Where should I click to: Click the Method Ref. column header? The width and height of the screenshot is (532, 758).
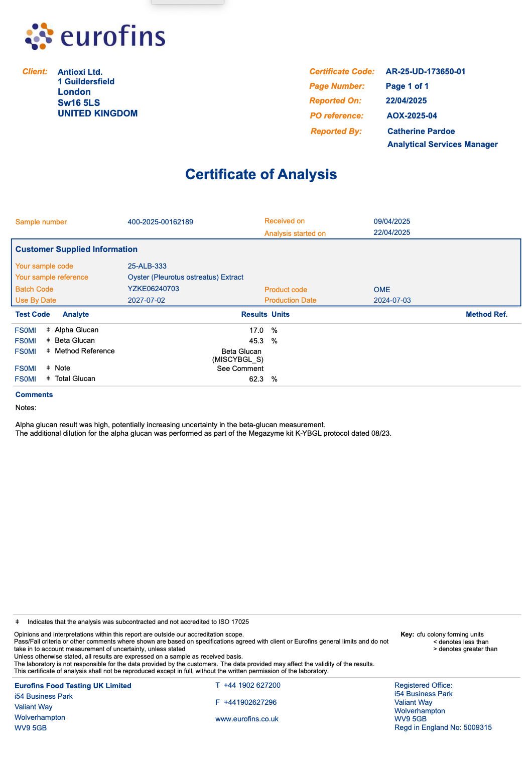486,314
